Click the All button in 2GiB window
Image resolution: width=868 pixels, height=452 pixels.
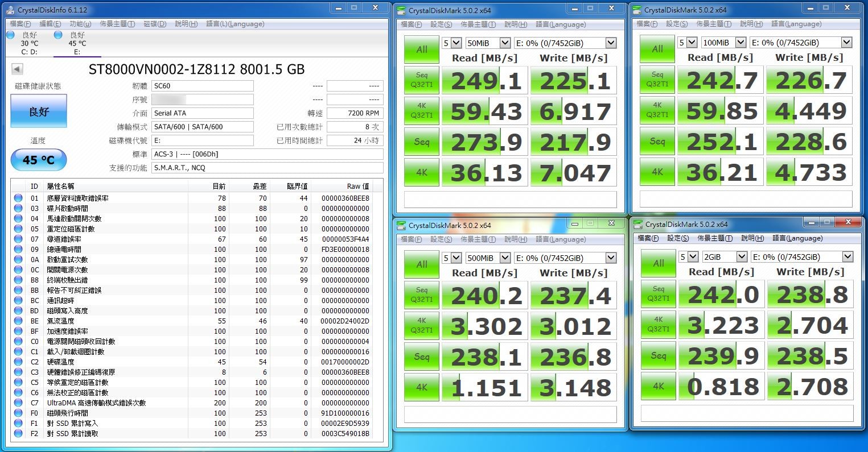[x=659, y=263]
